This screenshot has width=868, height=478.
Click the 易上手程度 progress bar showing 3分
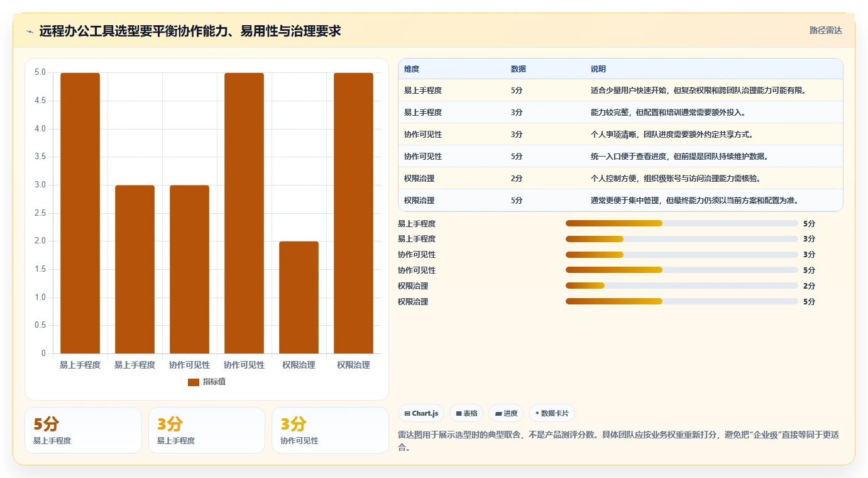point(682,239)
